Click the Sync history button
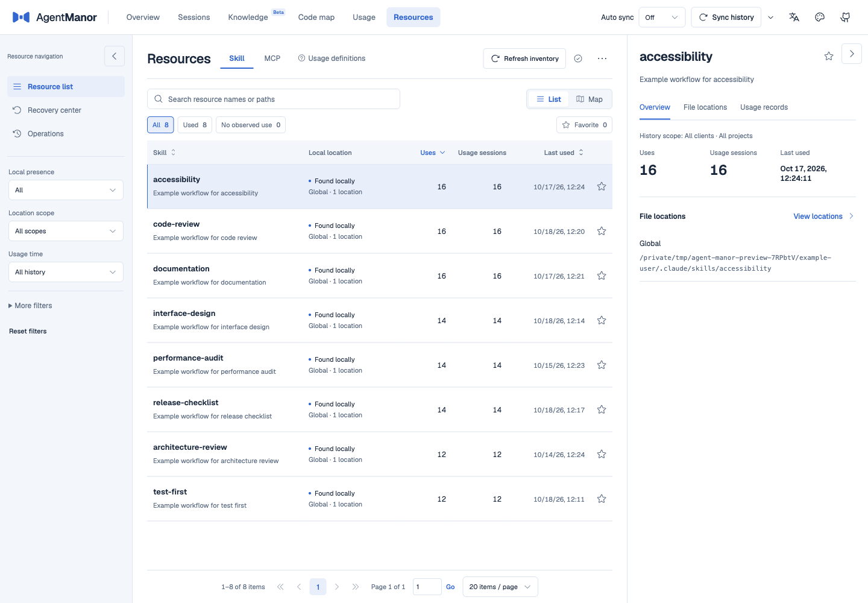Image resolution: width=868 pixels, height=603 pixels. click(726, 17)
